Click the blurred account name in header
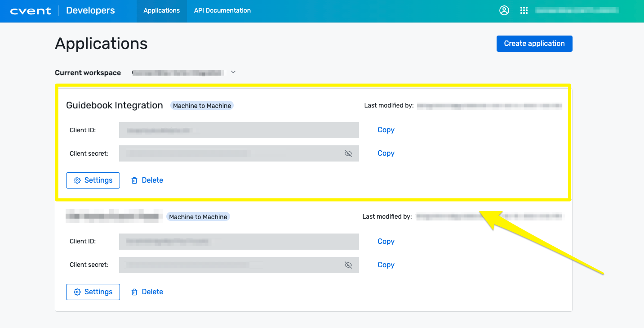This screenshot has height=328, width=644. [577, 10]
